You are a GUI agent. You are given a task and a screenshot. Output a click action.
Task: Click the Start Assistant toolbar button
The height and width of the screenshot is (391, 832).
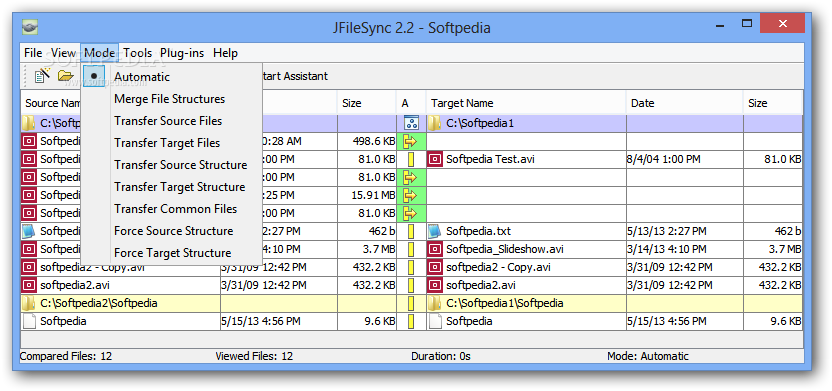295,76
